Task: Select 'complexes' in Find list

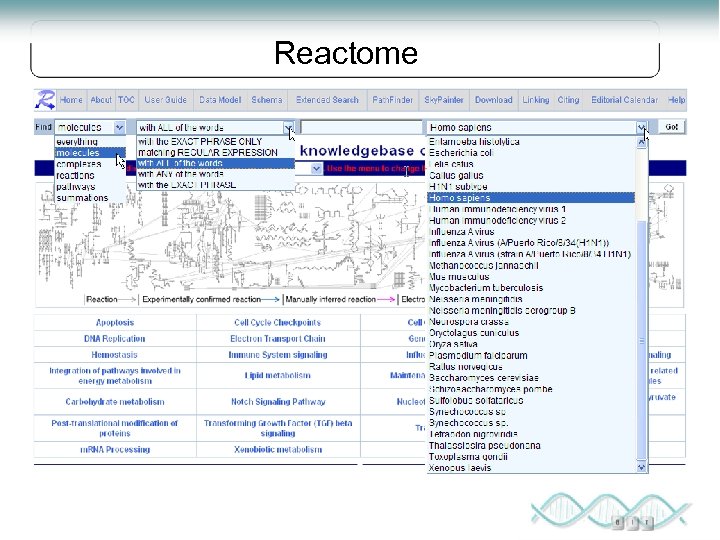Action: click(x=90, y=164)
